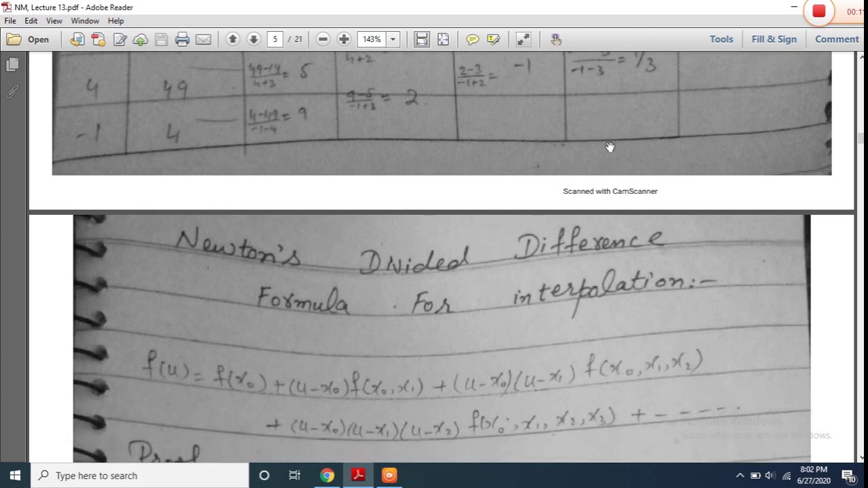Image resolution: width=868 pixels, height=488 pixels.
Task: Click the hand tool toolbar icon
Action: pyautogui.click(x=555, y=39)
